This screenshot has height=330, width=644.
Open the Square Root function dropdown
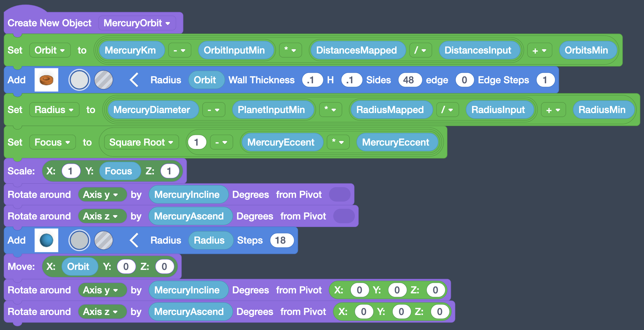pyautogui.click(x=140, y=142)
